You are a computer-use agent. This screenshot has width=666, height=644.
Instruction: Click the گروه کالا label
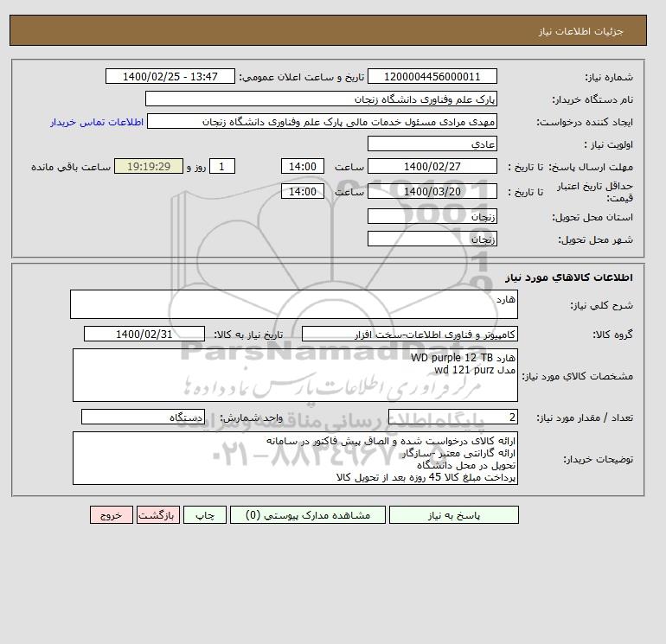(x=612, y=335)
